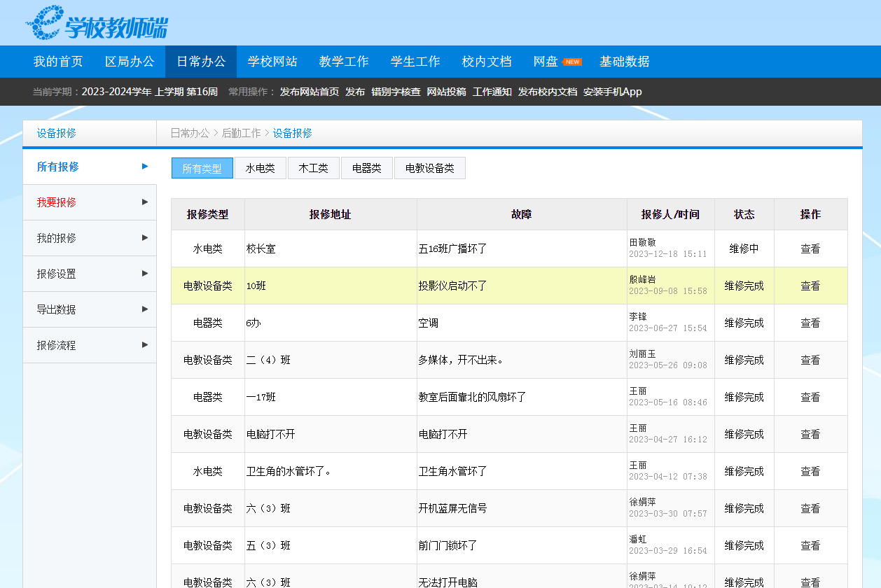Expand the 导出数据 sidebar arrow

click(145, 309)
